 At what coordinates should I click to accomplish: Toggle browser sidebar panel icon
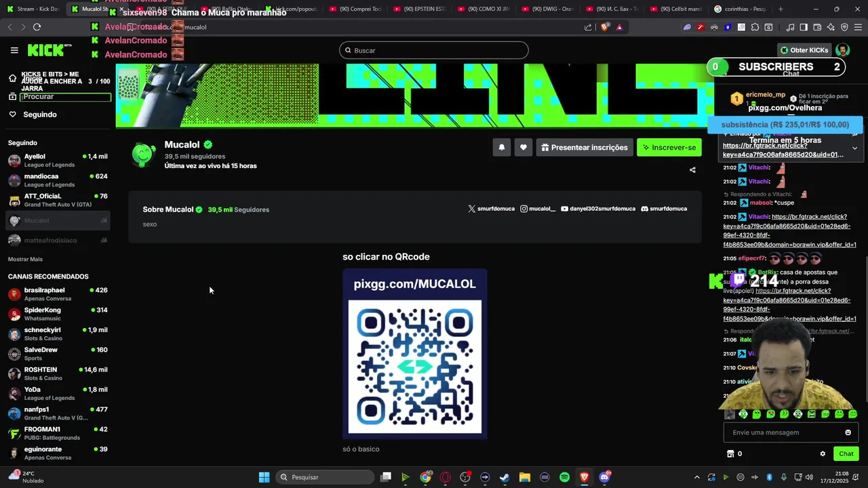[x=804, y=27]
